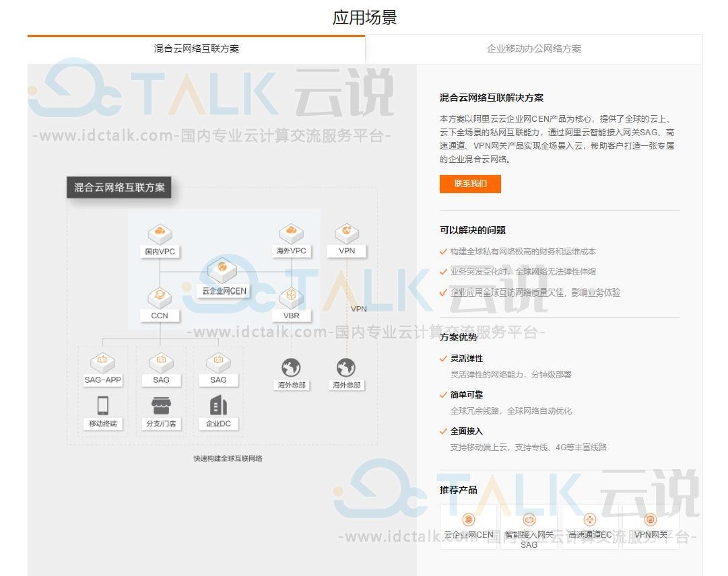This screenshot has height=576, width=728.
Task: Click the VPN网关 product icon
Action: pyautogui.click(x=651, y=519)
